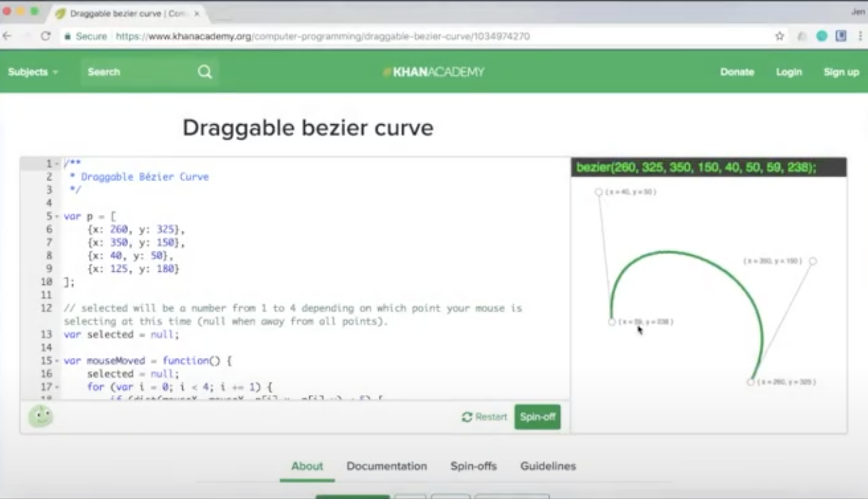Image resolution: width=868 pixels, height=499 pixels.
Task: Click the Draggable bezier curve browser tab
Action: pos(128,13)
